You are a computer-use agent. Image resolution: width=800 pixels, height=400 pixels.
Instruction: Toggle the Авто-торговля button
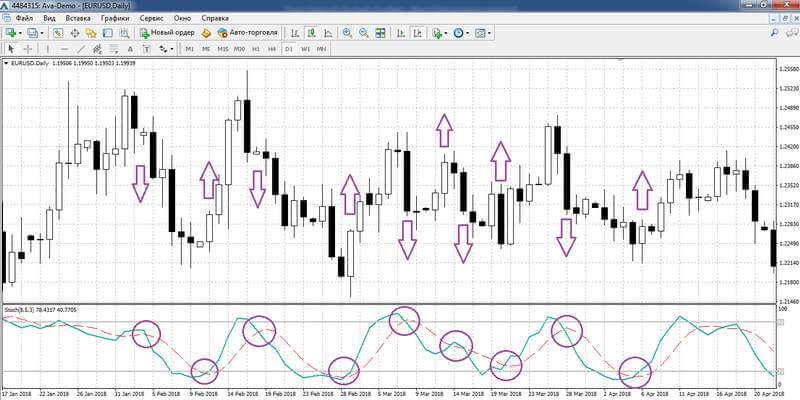pyautogui.click(x=247, y=33)
